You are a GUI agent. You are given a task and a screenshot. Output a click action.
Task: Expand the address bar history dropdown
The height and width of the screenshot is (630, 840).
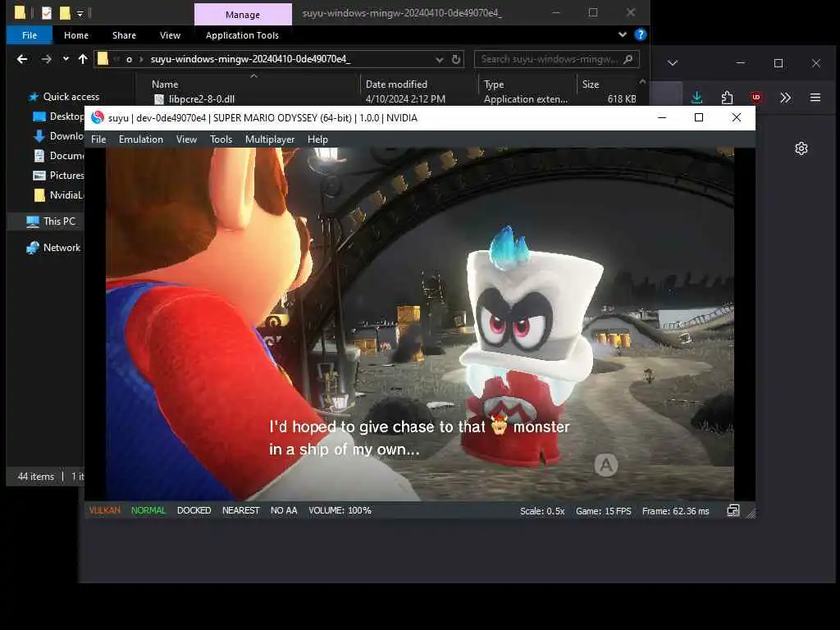pos(440,59)
